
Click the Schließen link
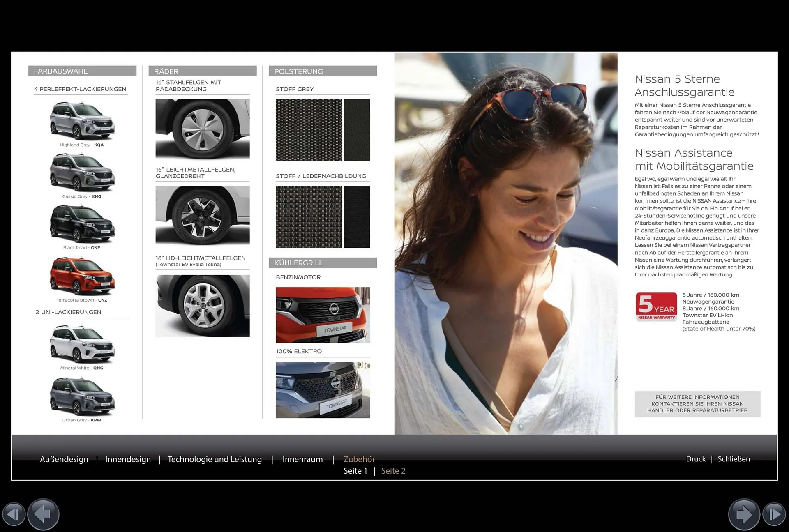pos(734,459)
